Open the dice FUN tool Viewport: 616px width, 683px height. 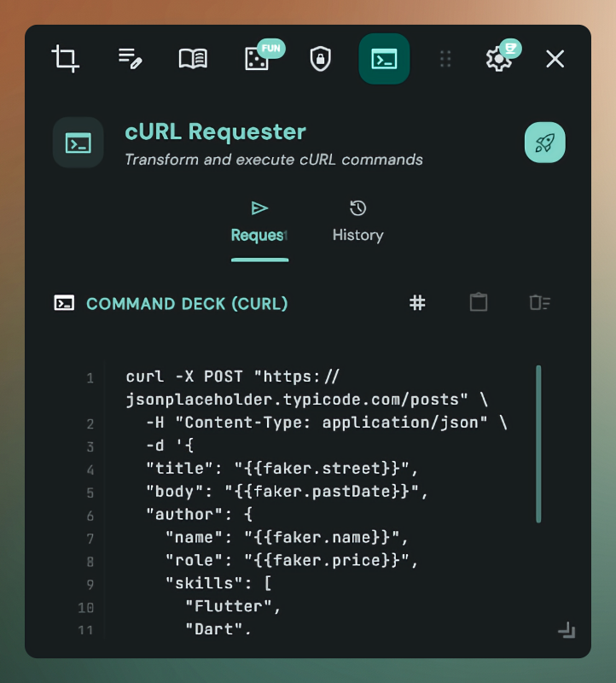(x=257, y=60)
